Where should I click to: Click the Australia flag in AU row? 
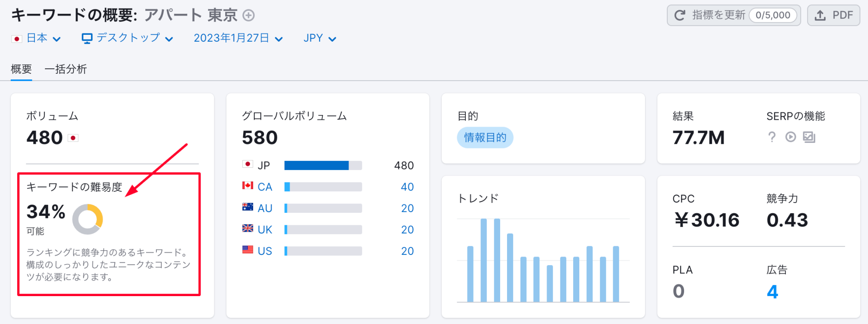pyautogui.click(x=248, y=207)
